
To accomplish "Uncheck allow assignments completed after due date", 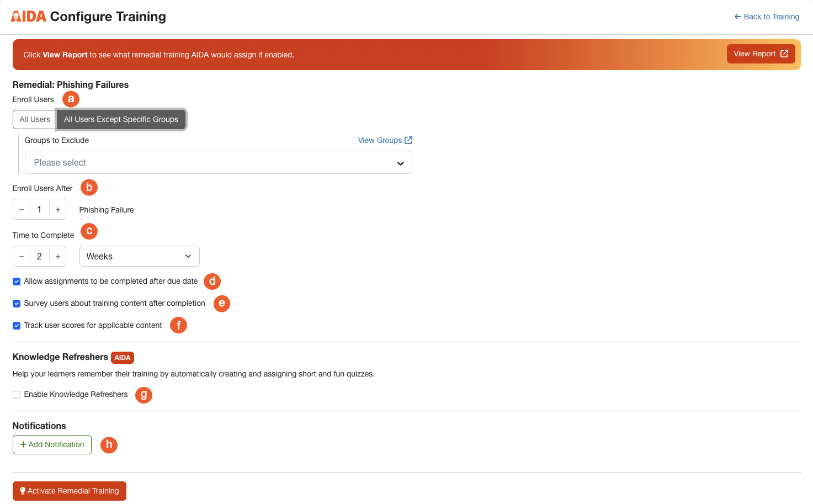I will [16, 281].
